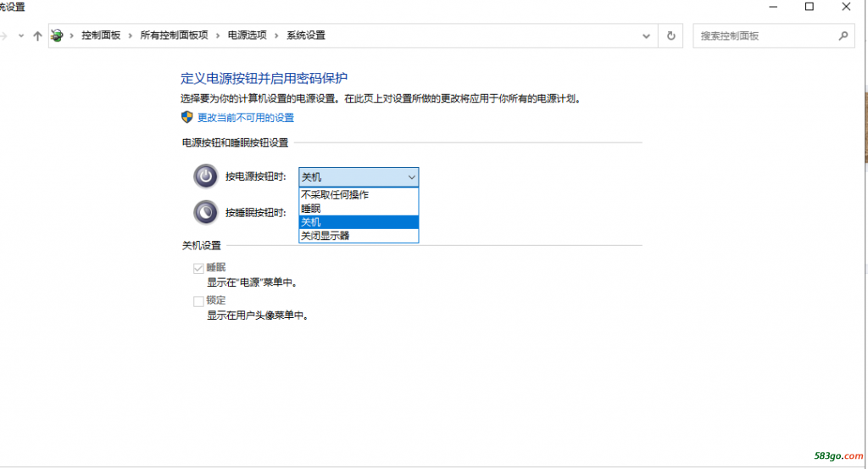Select 不采取任何操作 option
868x469 pixels.
[359, 195]
